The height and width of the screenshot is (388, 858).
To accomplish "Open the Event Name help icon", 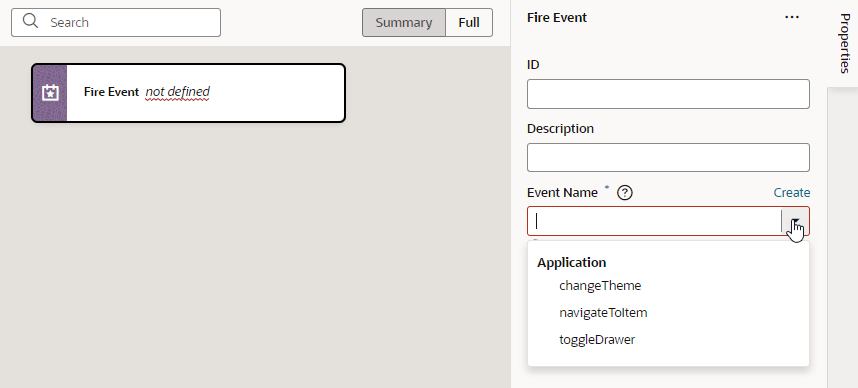I will (x=624, y=193).
